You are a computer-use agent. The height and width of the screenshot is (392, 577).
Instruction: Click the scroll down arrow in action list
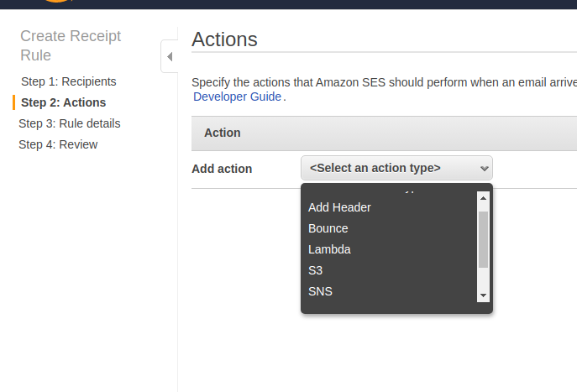[x=483, y=295]
